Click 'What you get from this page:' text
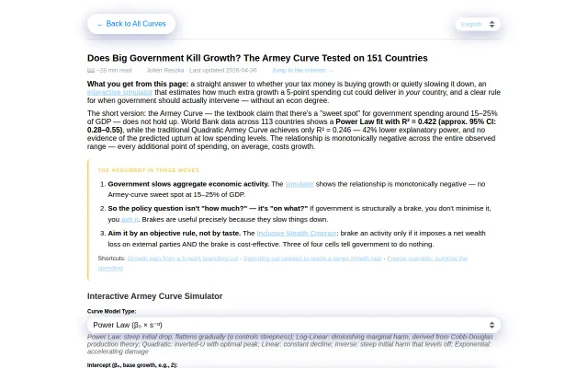This screenshot has height=368, width=588. [x=138, y=84]
